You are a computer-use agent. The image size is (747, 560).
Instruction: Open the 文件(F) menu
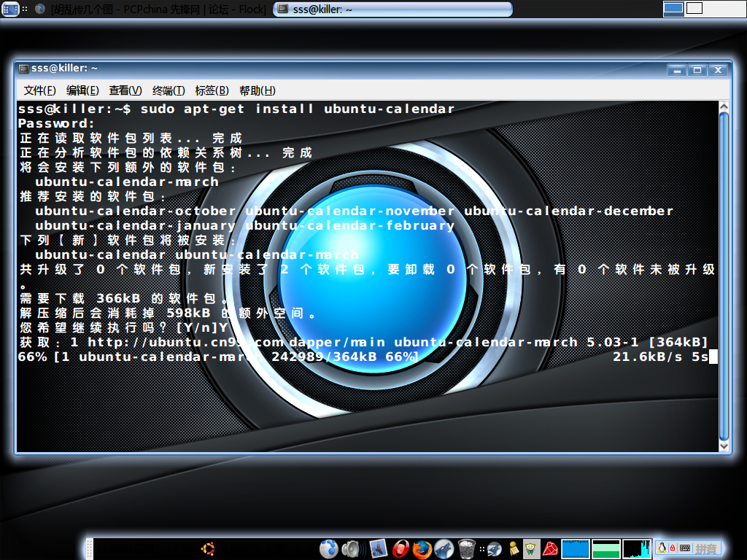pos(39,90)
